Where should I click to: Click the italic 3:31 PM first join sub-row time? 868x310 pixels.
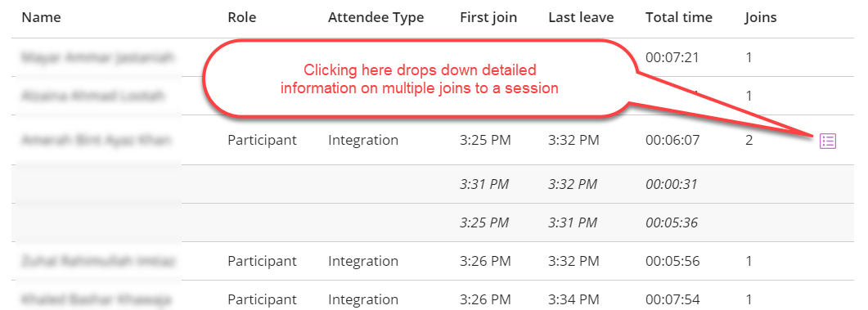(483, 184)
